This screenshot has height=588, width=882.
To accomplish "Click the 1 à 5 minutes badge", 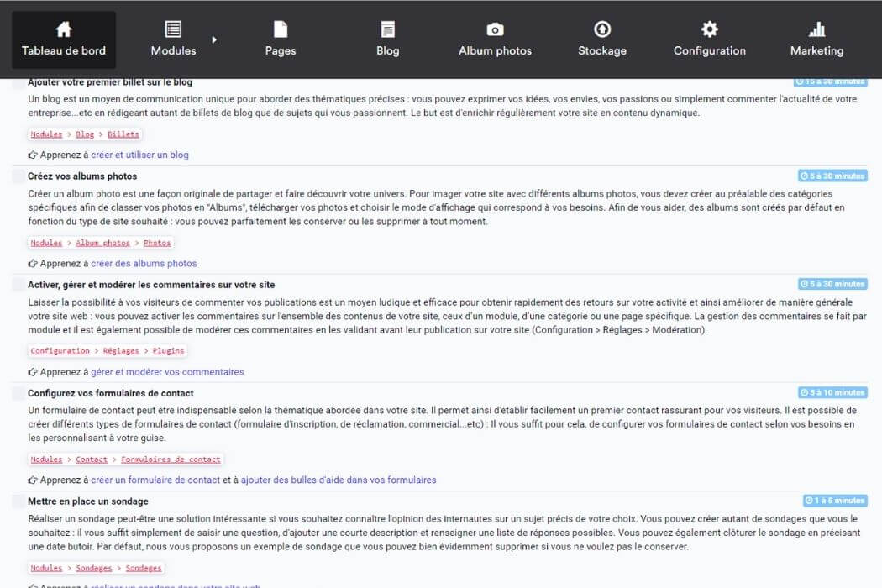I will (x=836, y=500).
